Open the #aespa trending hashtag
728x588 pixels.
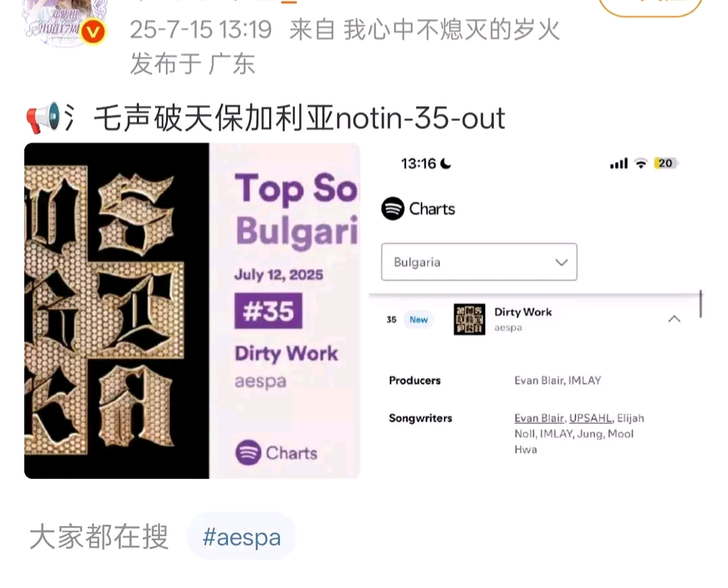(x=242, y=537)
